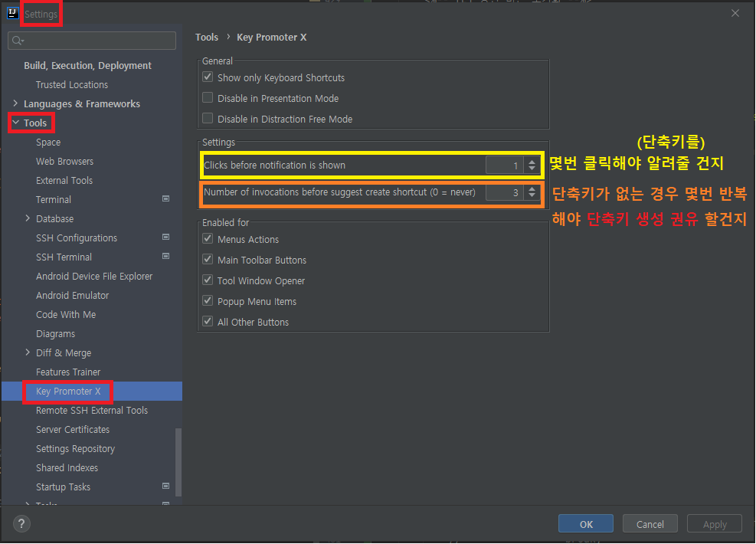Viewport: 756px width, 544px height.
Task: Open SSH Terminal settings page
Action: click(x=64, y=257)
